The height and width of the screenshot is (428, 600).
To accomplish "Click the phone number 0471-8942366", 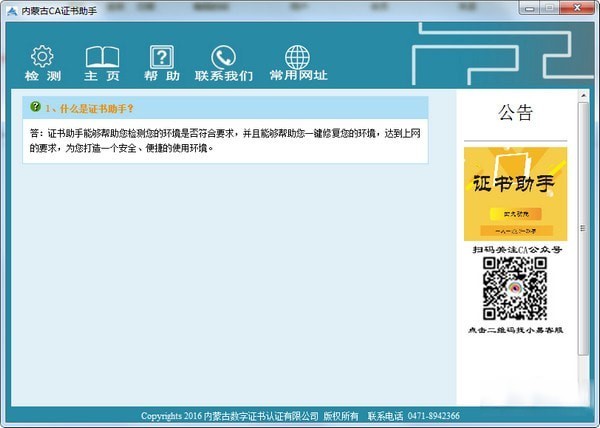I will click(434, 416).
